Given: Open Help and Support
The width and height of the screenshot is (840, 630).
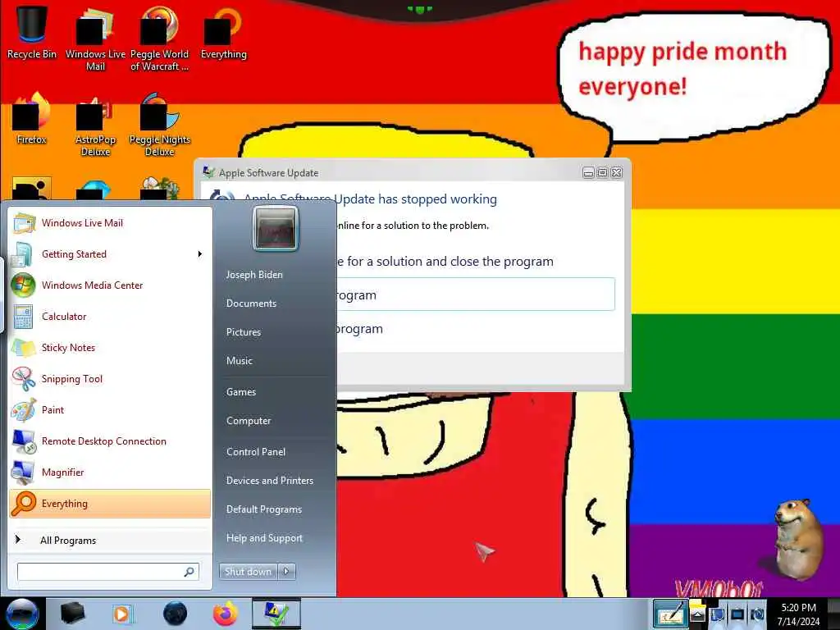Looking at the screenshot, I should pyautogui.click(x=265, y=538).
